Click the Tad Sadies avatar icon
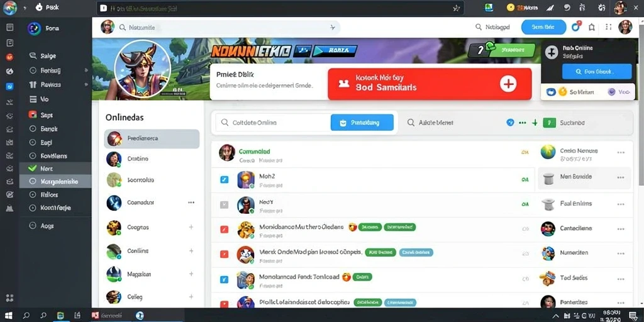The height and width of the screenshot is (322, 644). (x=548, y=279)
